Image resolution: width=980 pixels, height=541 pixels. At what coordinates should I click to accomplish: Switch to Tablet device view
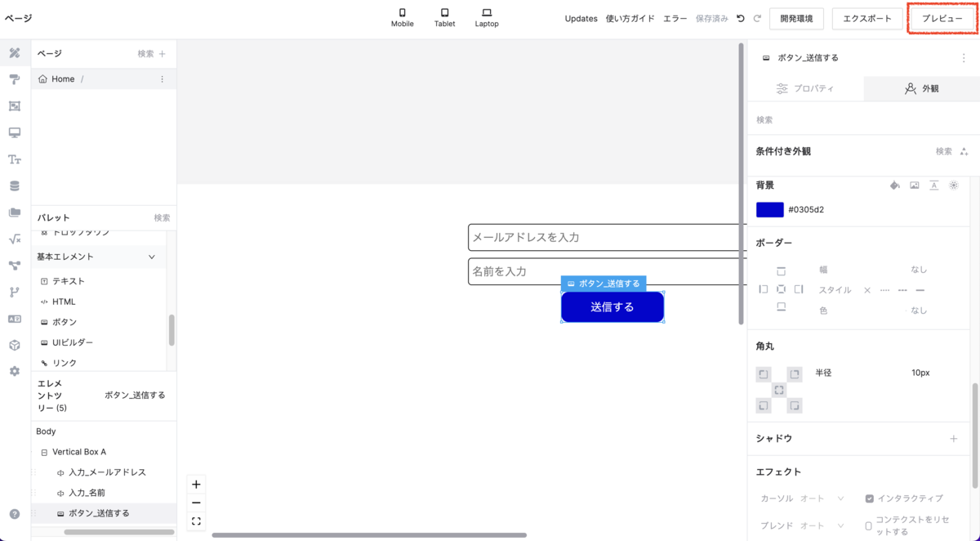click(x=445, y=18)
